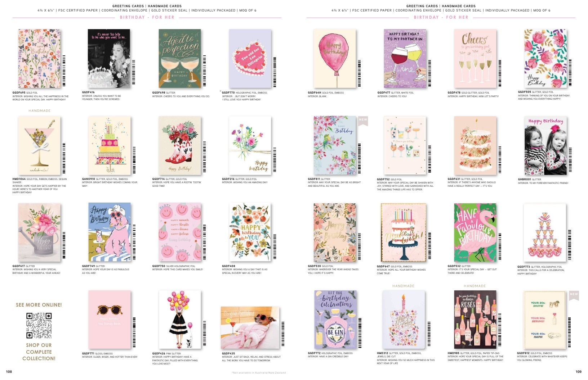Select the martini glass handmade card HMD1064
Image resolution: width=588 pixels, height=380 pixels.
click(x=39, y=146)
